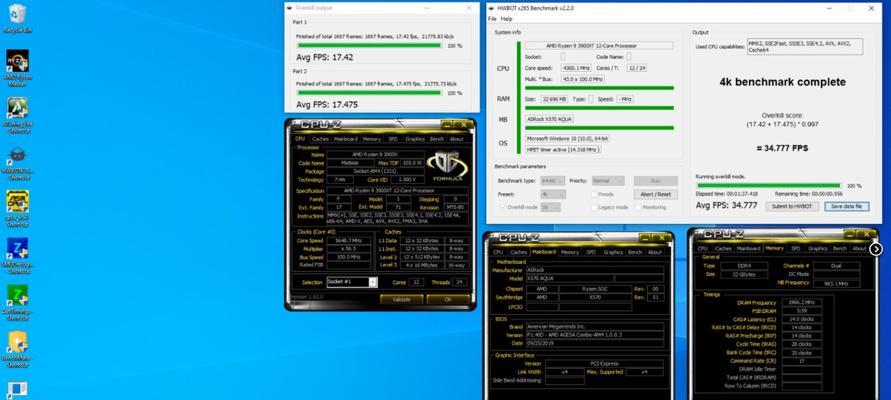This screenshot has width=891, height=400.
Task: Close the Overkill output window
Action: [469, 8]
